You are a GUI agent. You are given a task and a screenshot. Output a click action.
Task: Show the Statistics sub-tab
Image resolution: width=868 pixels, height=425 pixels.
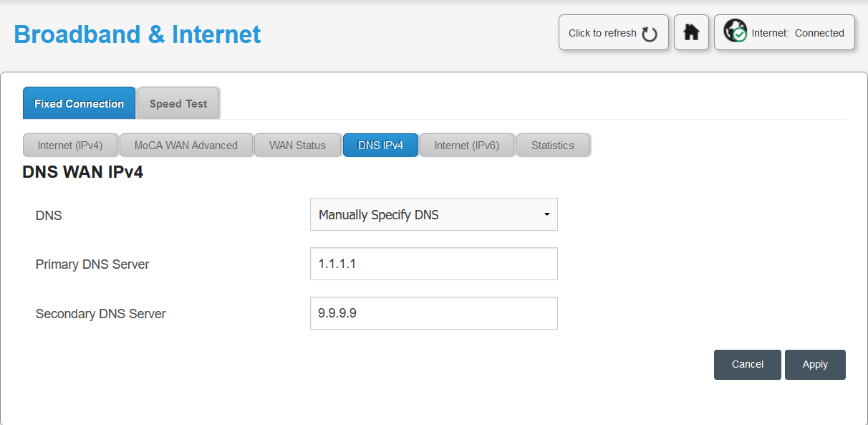tap(553, 145)
